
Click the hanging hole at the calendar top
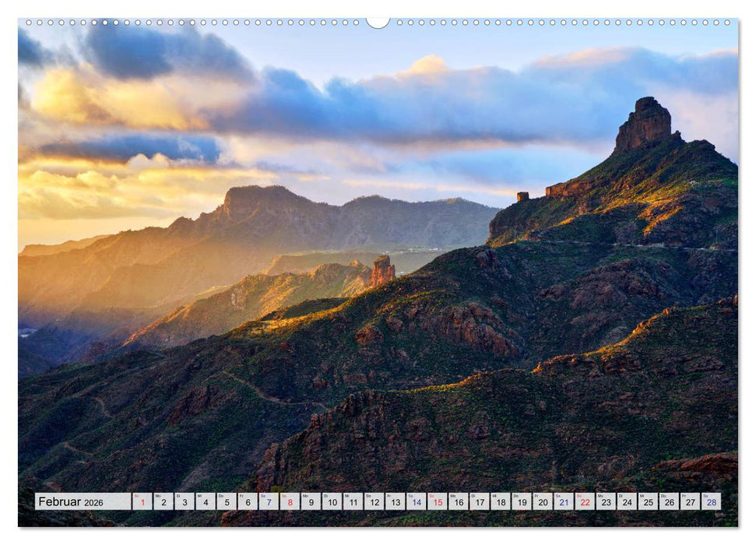point(378,22)
